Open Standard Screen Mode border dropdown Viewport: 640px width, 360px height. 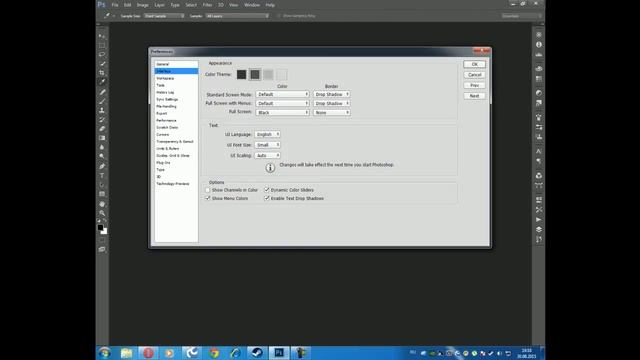pyautogui.click(x=332, y=94)
